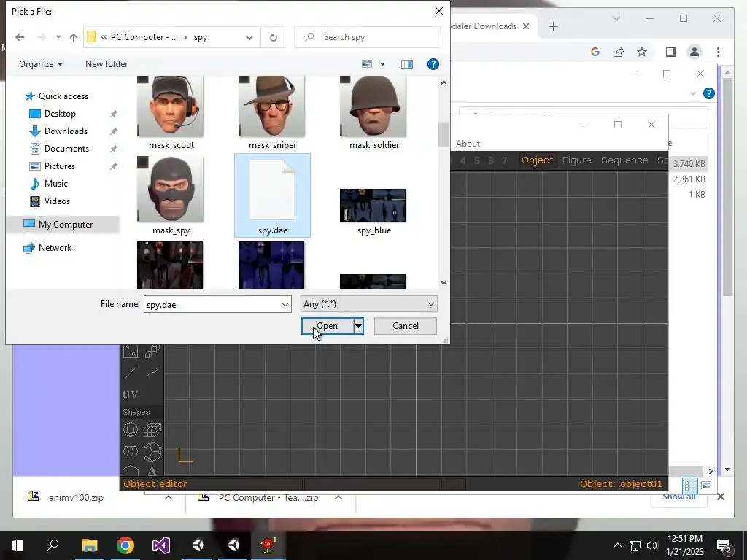Open File Explorer from the taskbar
Viewport: 747px width, 560px height.
[89, 545]
